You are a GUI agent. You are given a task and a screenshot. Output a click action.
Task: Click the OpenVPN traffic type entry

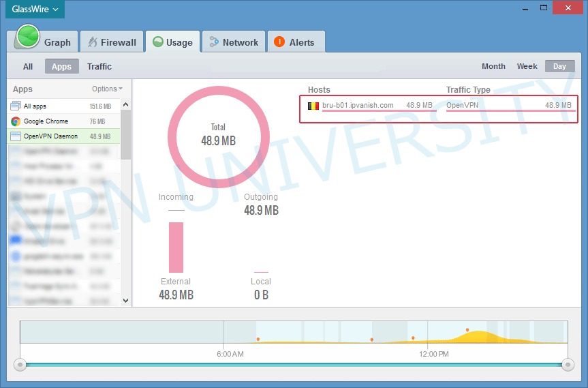click(462, 105)
